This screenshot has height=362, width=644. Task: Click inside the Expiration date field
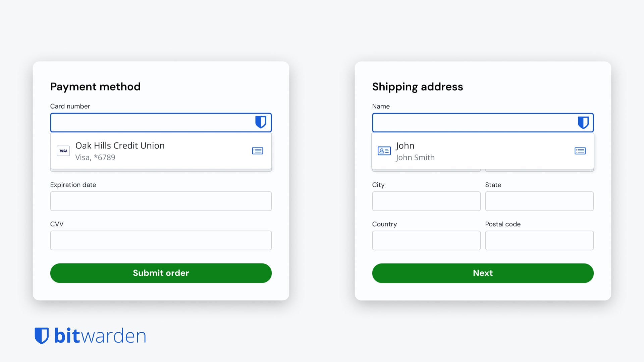coord(161,201)
